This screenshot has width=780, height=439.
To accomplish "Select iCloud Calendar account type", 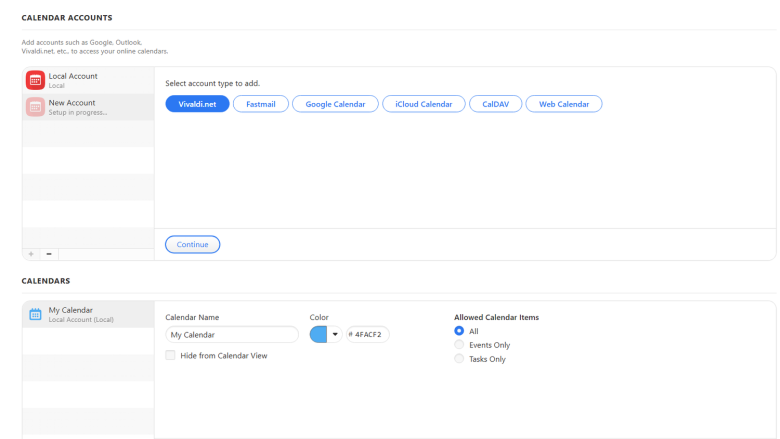I will (x=423, y=104).
